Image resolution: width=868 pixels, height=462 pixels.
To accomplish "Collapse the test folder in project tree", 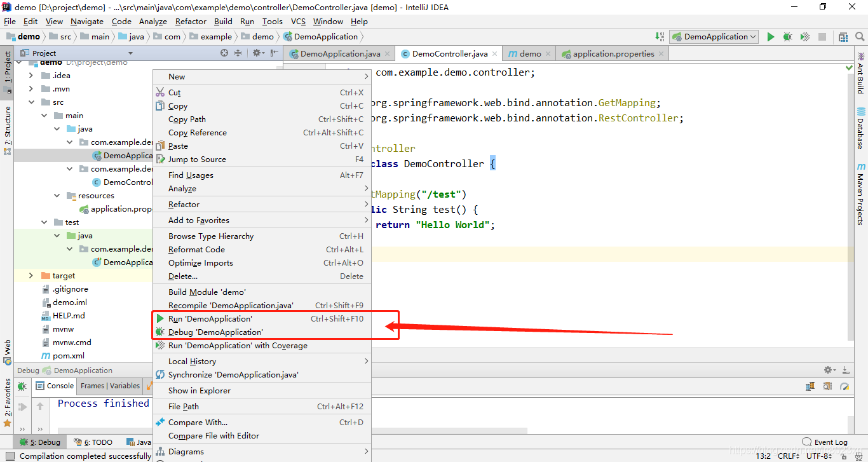I will point(44,222).
